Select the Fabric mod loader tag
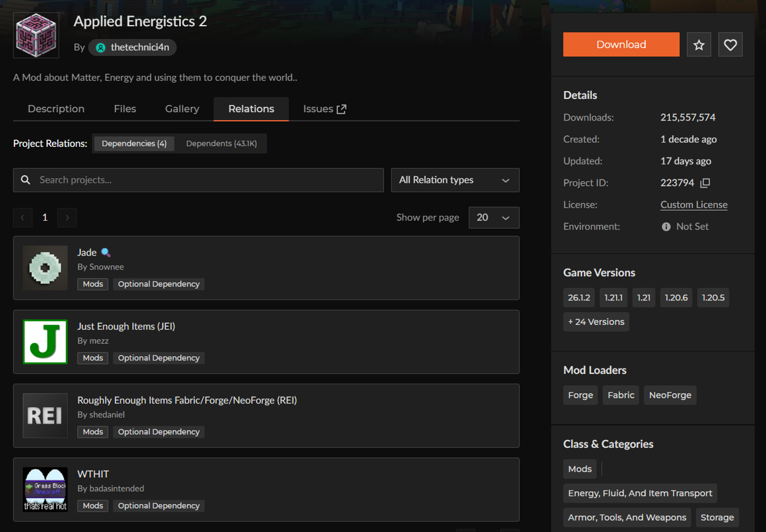This screenshot has height=532, width=766. click(x=621, y=395)
